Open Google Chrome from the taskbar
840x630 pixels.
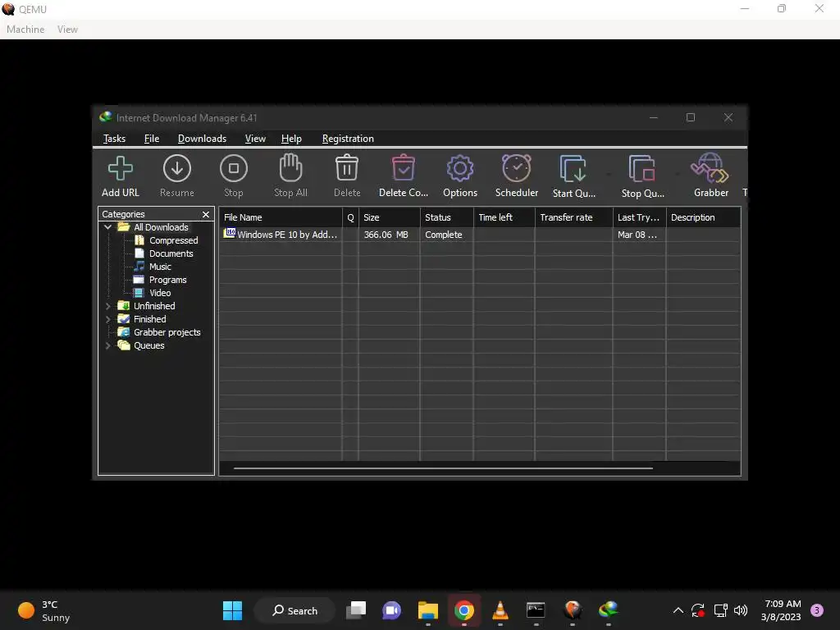(x=464, y=610)
